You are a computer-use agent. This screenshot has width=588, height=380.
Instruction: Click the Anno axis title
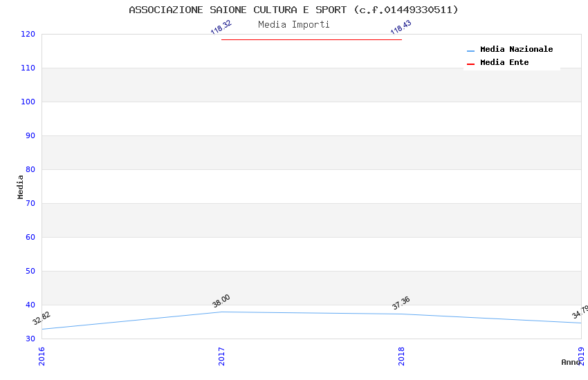pyautogui.click(x=571, y=362)
